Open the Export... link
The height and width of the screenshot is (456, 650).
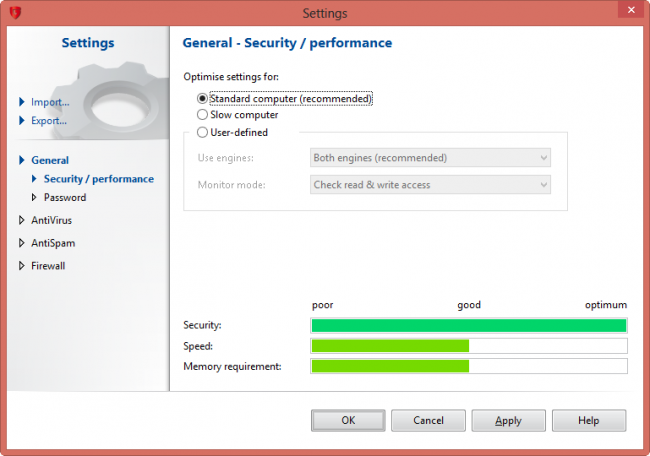49,121
